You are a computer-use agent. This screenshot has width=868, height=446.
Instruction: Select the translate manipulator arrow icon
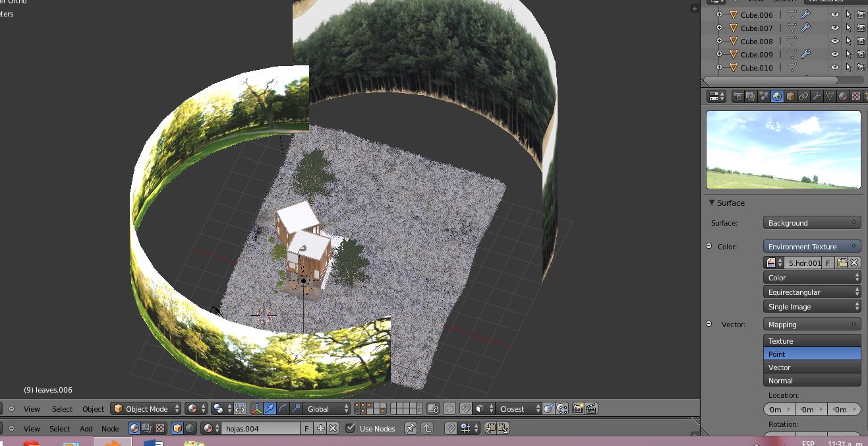click(x=270, y=408)
